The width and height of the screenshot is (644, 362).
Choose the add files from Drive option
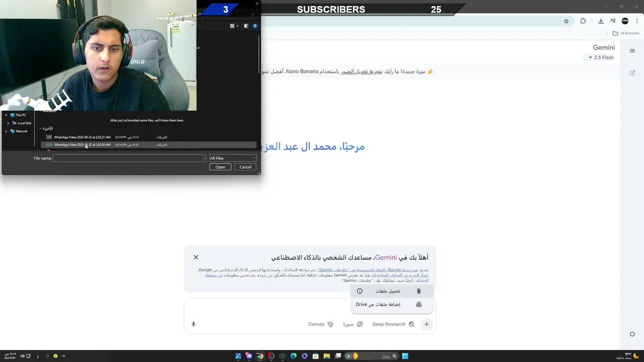391,304
